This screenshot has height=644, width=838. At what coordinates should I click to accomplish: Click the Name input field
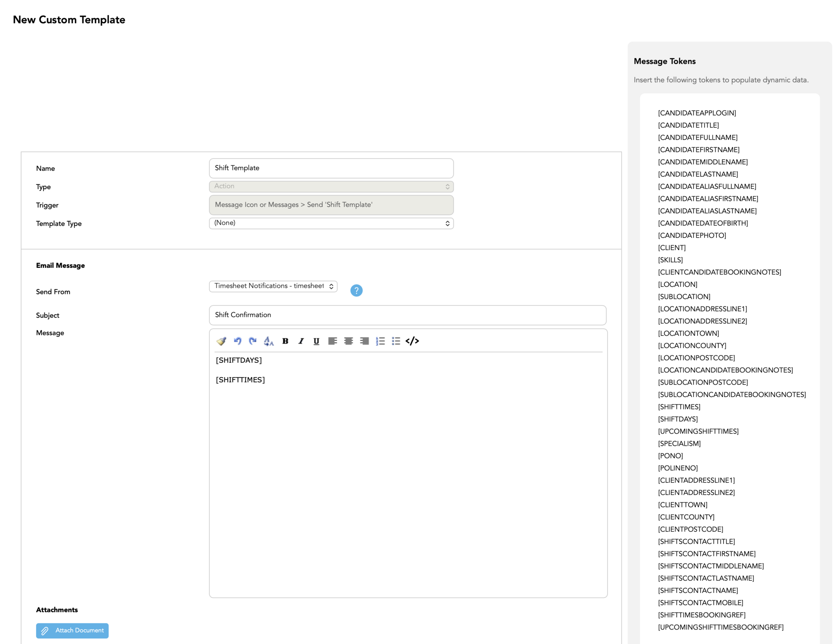[x=331, y=168]
